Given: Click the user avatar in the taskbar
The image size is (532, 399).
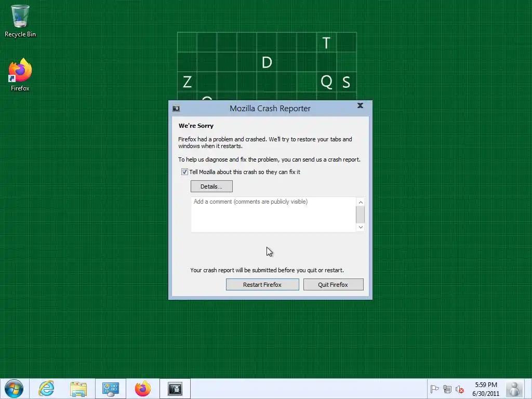Looking at the screenshot, I should click(x=515, y=389).
